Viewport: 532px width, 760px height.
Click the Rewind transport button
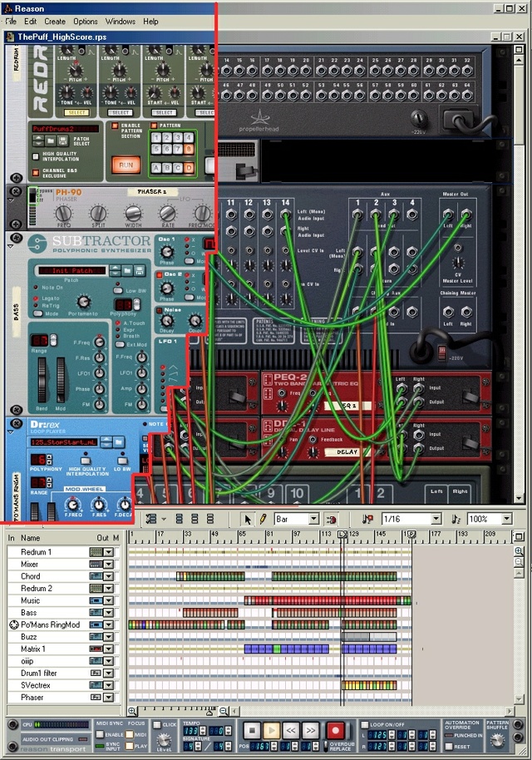click(x=291, y=730)
